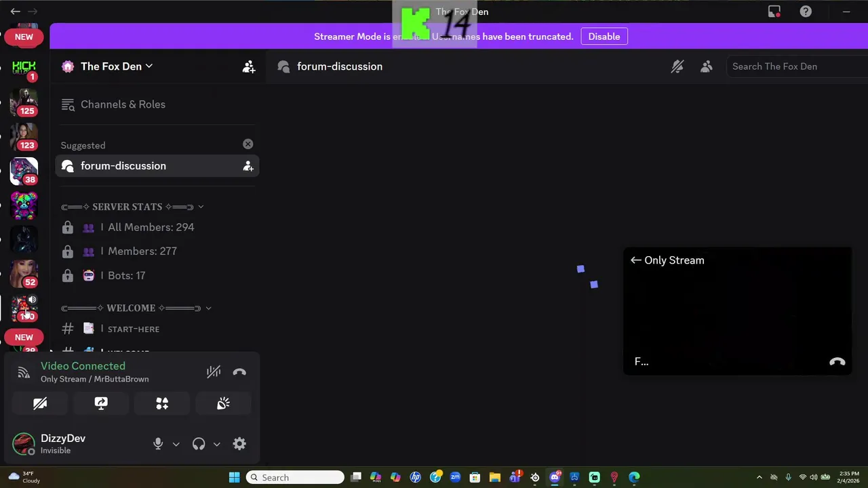Open connection quality info icon
The height and width of the screenshot is (488, 868).
point(24,372)
